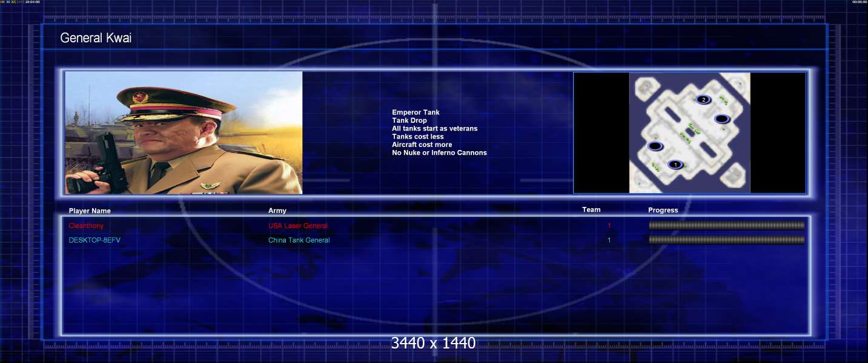Click the General Kwai title text
Screen dimensions: 868x363
[x=96, y=38]
